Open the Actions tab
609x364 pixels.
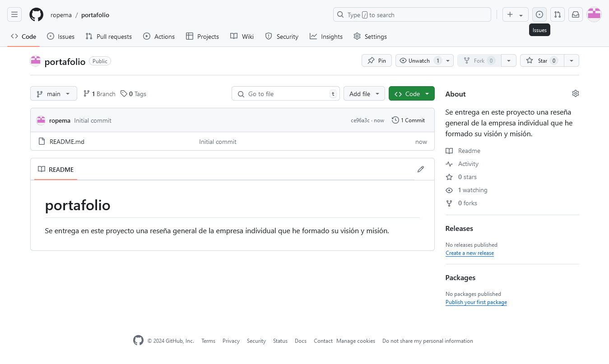click(159, 37)
